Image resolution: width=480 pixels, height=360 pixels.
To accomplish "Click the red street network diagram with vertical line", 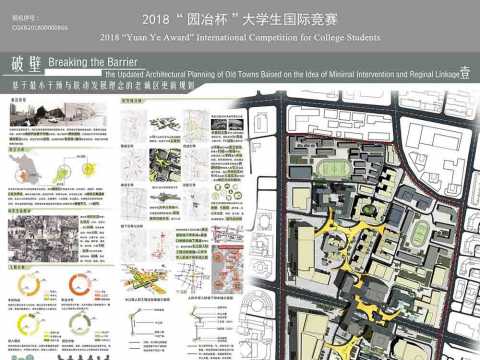I will coord(161,246).
